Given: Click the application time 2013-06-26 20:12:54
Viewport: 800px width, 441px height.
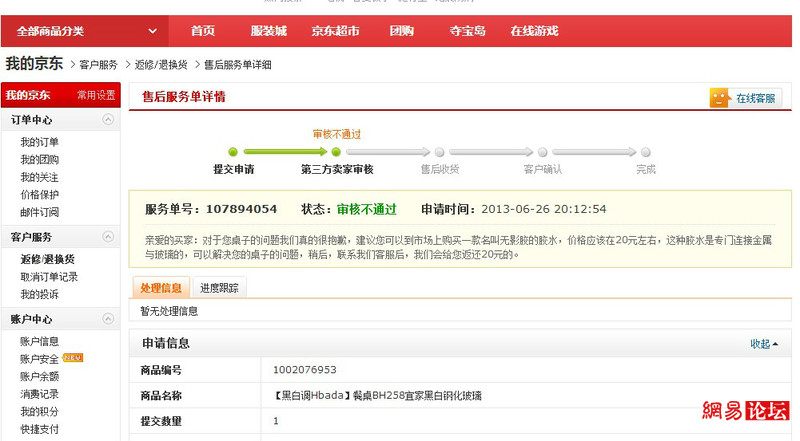Looking at the screenshot, I should (x=544, y=209).
